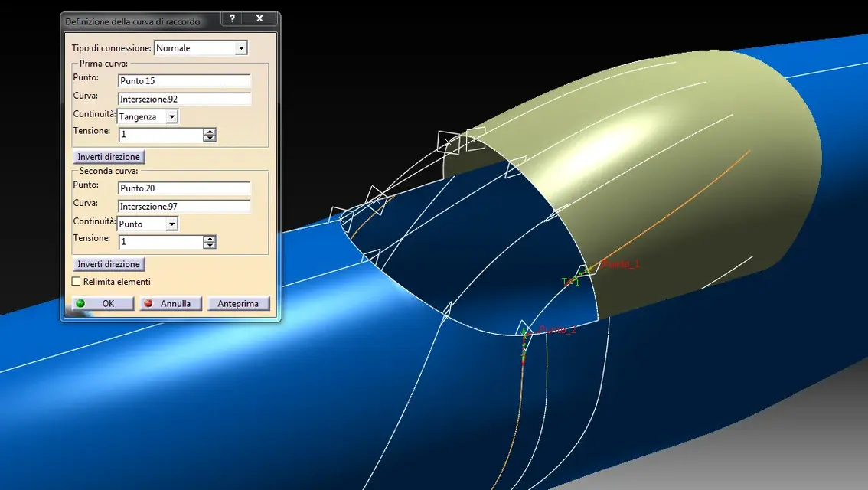Decrease first curve Tensione with down arrow

pos(209,138)
